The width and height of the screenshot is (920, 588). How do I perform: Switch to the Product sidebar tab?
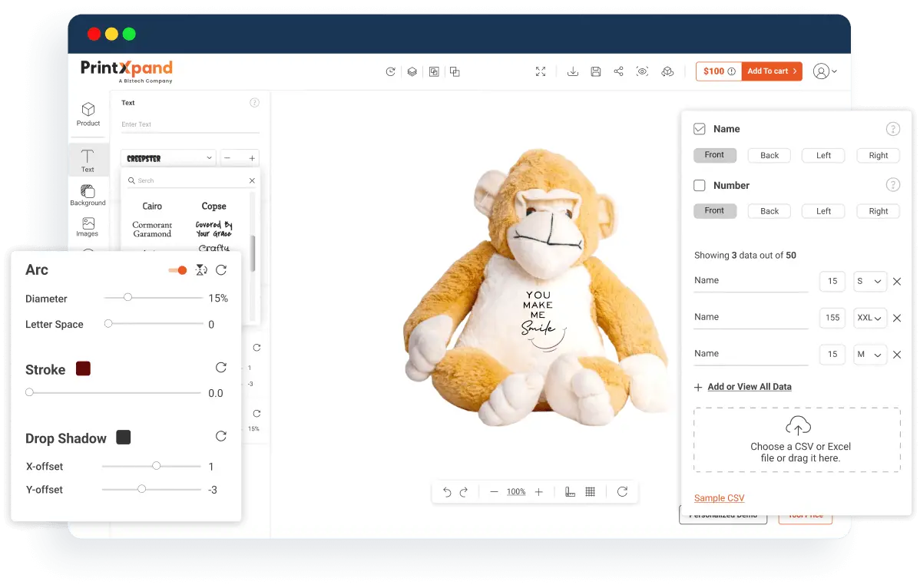click(x=88, y=114)
